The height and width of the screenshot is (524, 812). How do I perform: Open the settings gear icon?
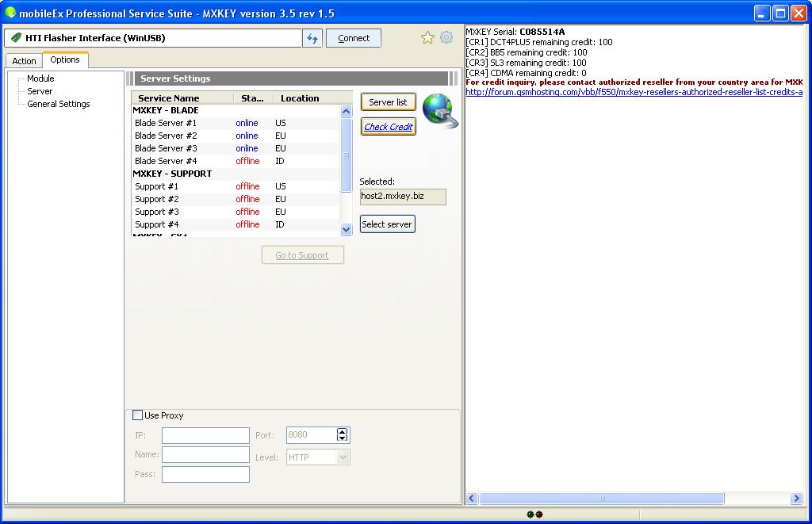446,37
